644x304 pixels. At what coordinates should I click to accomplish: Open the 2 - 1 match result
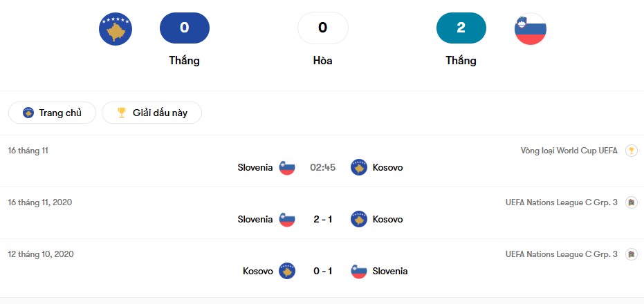(x=322, y=219)
